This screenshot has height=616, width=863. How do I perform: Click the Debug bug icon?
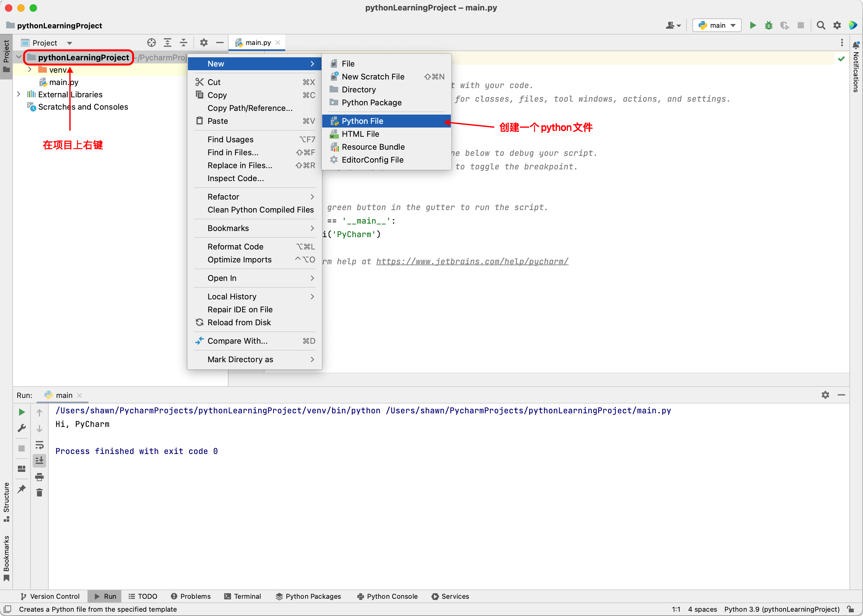point(768,26)
